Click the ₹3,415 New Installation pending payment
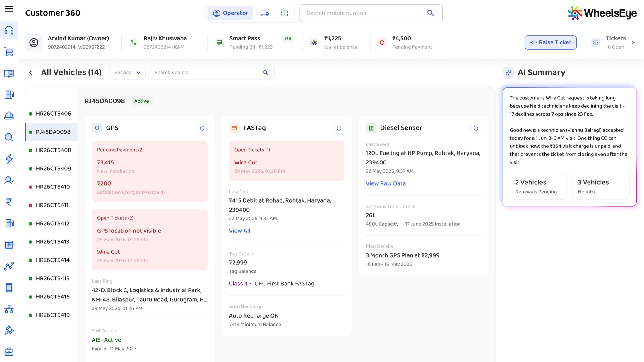Screen dimensions: 644x362 115,166
